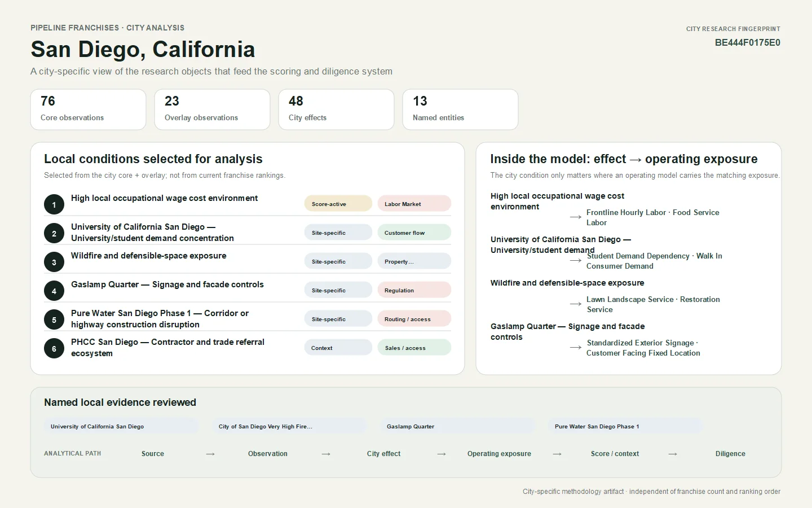This screenshot has width=812, height=508.
Task: Click the Observation step in analytical path
Action: pyautogui.click(x=268, y=454)
